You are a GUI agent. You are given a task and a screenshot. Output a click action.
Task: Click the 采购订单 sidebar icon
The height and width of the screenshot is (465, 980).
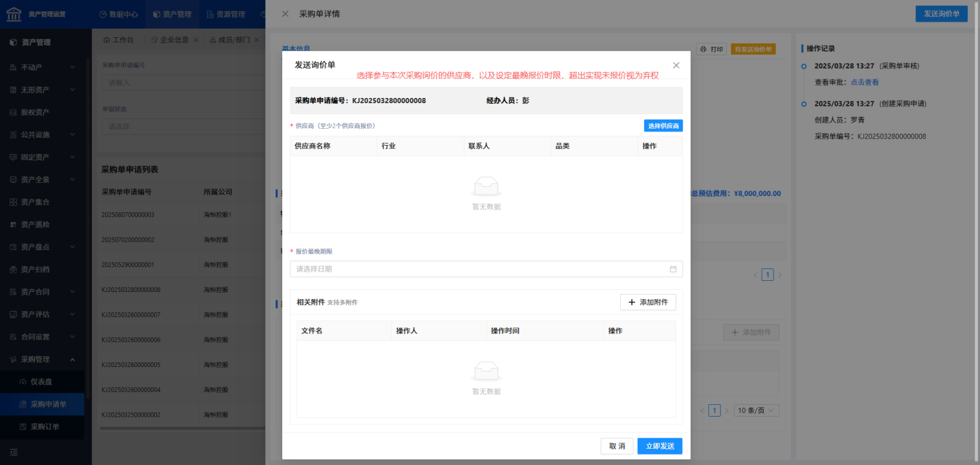(x=23, y=426)
